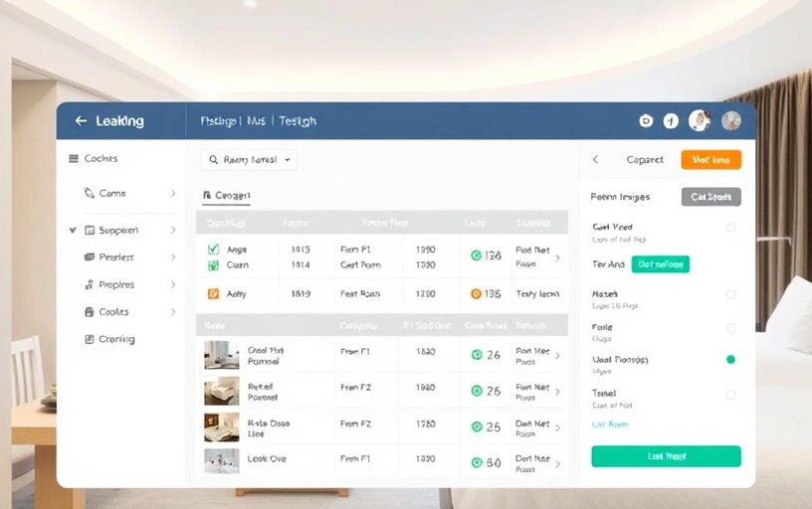This screenshot has width=812, height=509.
Task: Expand the Supprien sidebar section
Action: (73, 231)
